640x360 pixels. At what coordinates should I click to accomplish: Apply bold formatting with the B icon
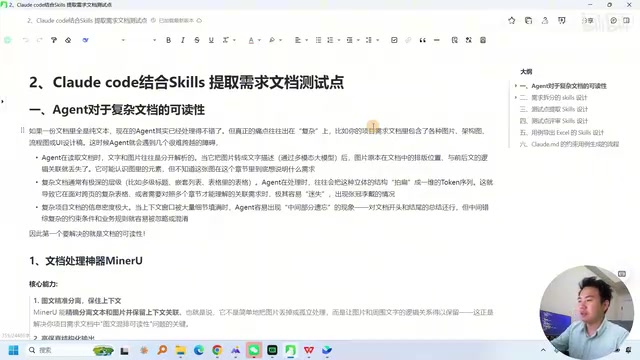[x=168, y=40]
